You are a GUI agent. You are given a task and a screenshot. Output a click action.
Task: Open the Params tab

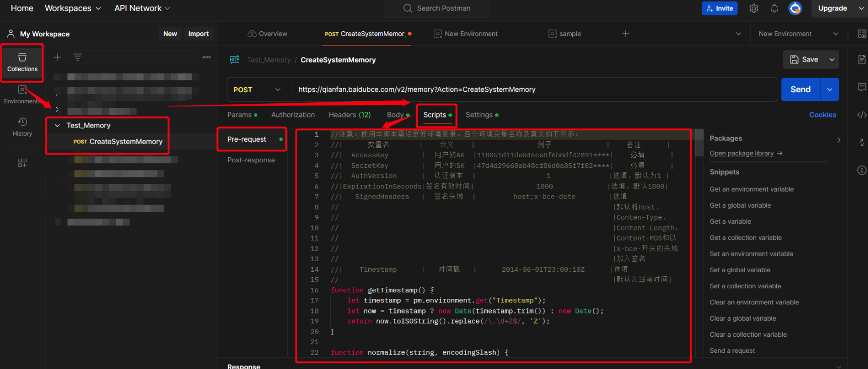tap(242, 115)
